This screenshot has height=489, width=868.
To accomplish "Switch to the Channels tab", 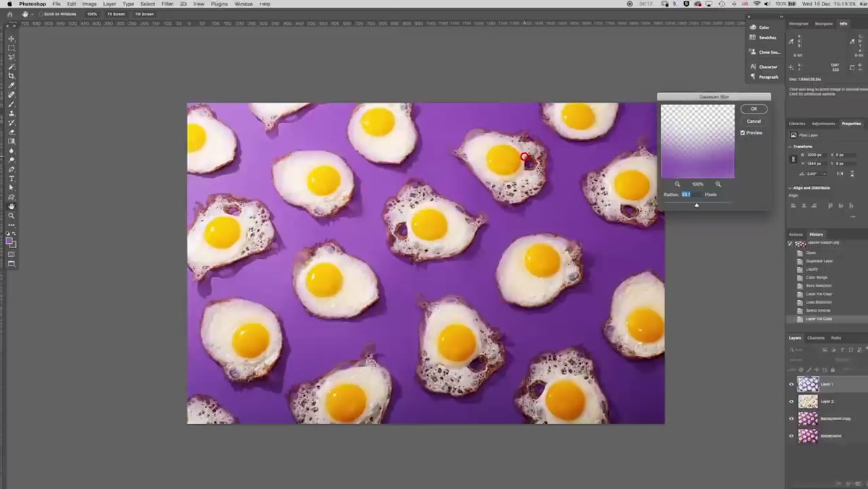I will (816, 338).
